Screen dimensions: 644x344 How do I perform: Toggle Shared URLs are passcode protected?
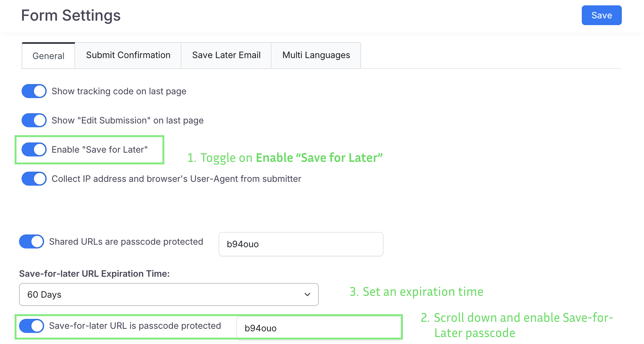(32, 242)
